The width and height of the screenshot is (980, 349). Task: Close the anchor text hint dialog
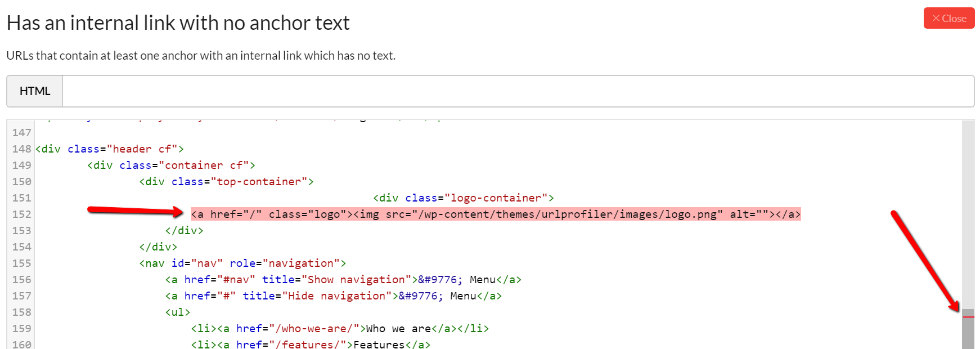[x=949, y=18]
